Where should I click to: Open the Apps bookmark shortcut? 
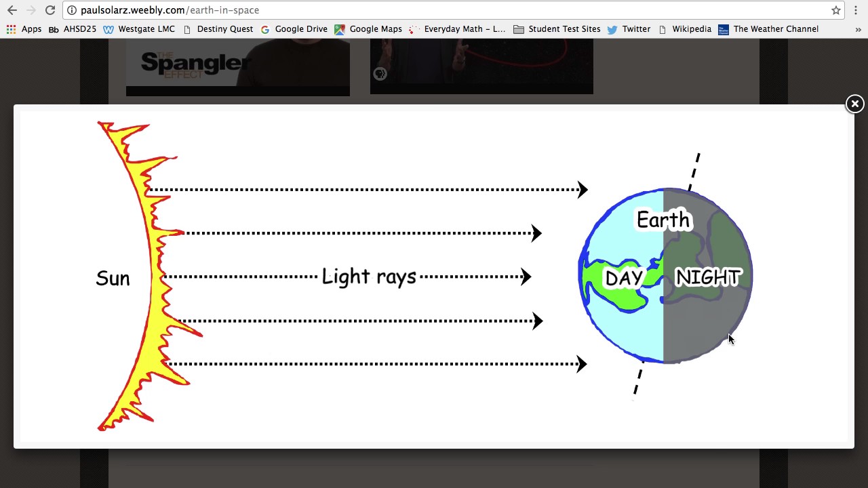pyautogui.click(x=24, y=29)
